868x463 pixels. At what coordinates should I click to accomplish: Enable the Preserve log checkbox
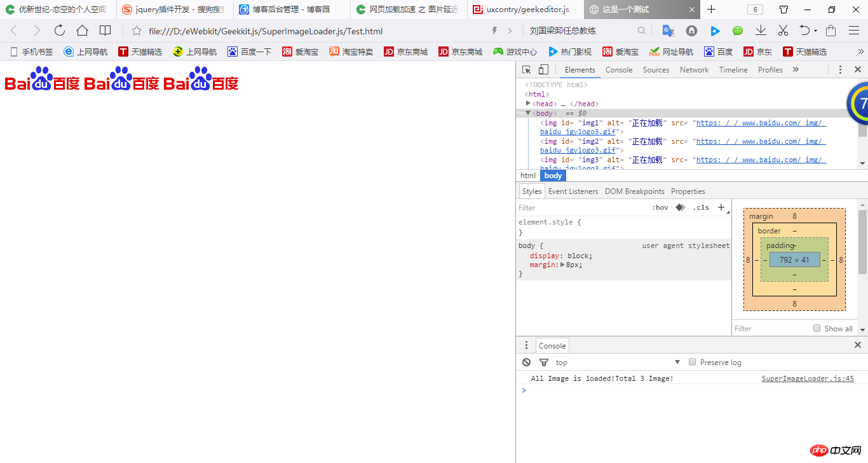[x=693, y=362]
